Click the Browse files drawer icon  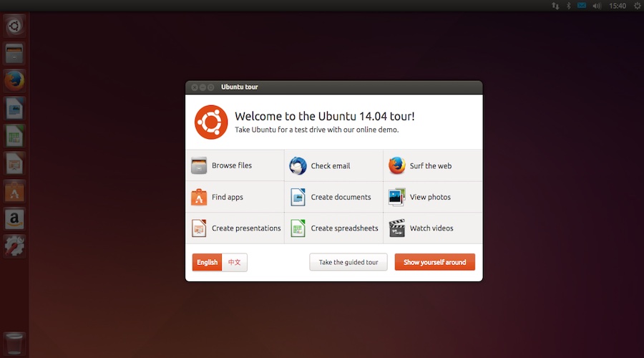tap(199, 165)
